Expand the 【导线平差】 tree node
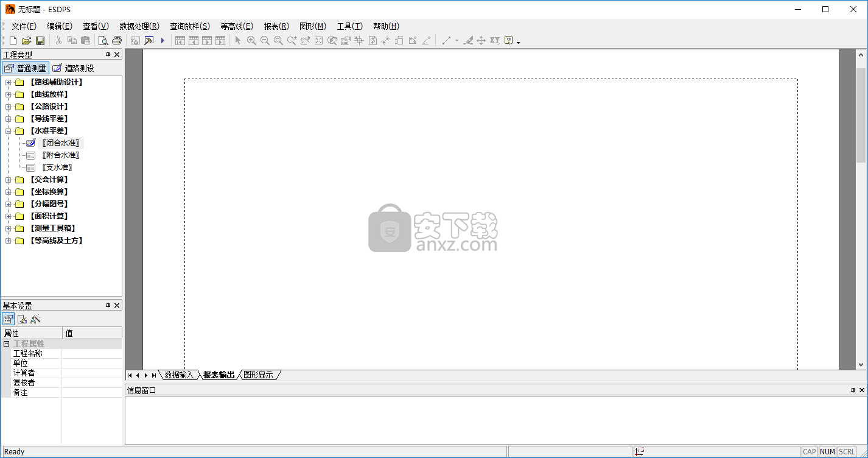This screenshot has height=458, width=868. coord(9,119)
